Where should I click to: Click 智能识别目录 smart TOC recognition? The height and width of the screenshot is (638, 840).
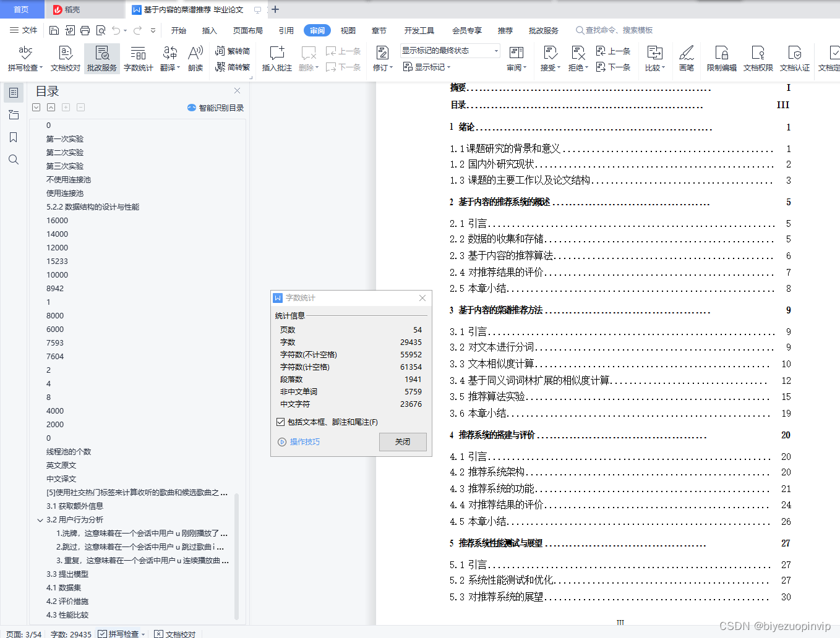click(x=215, y=108)
